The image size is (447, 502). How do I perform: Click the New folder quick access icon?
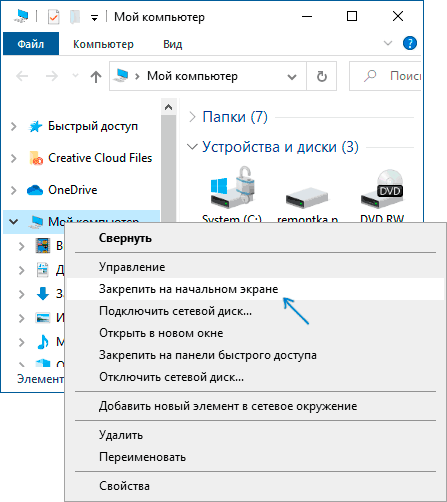pyautogui.click(x=75, y=17)
